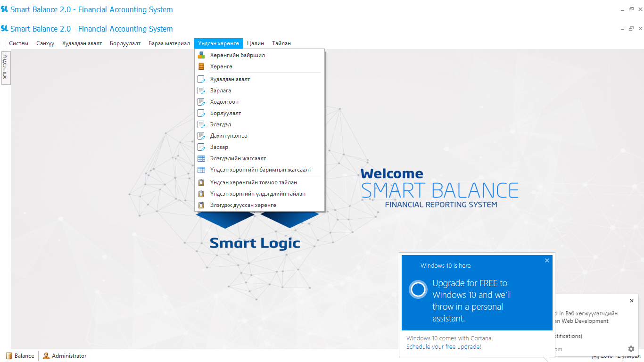Viewport: 644px width, 362px height.
Task: Open Үндсэн хөрнгийн үлдэгдлийн тайлан report
Action: click(259, 194)
